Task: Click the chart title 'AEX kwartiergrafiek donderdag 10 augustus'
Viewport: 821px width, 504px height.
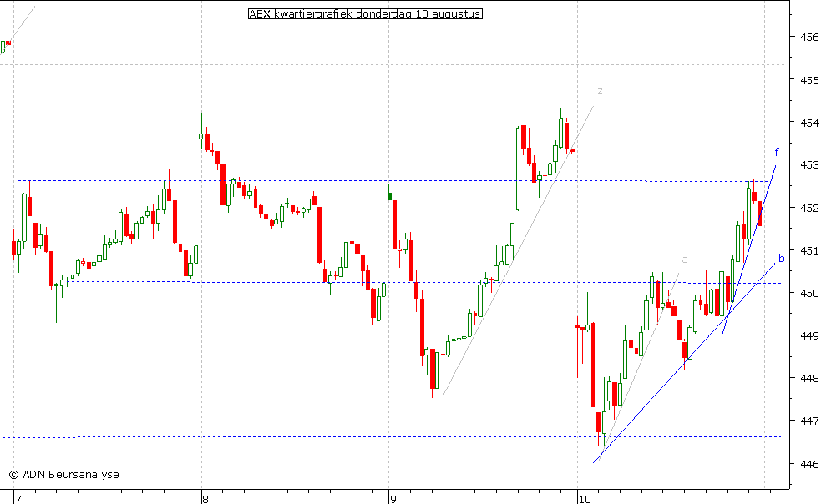Action: coord(365,14)
